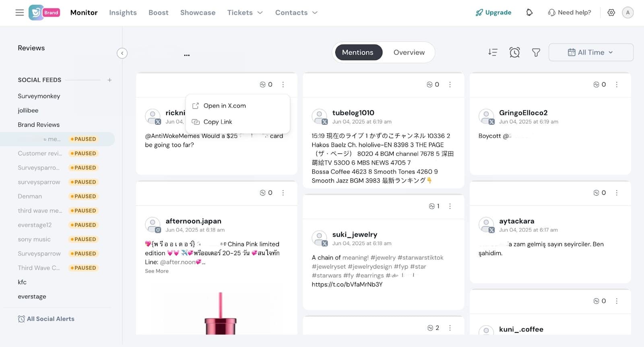This screenshot has height=347, width=644.
Task: Open the alerts alarm clock icon
Action: [x=514, y=52]
